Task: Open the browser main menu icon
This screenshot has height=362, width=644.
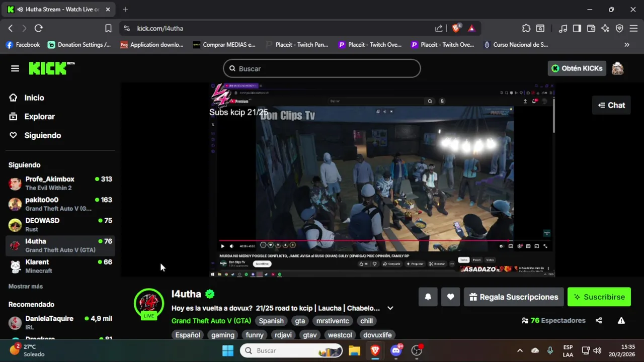Action: [633, 29]
